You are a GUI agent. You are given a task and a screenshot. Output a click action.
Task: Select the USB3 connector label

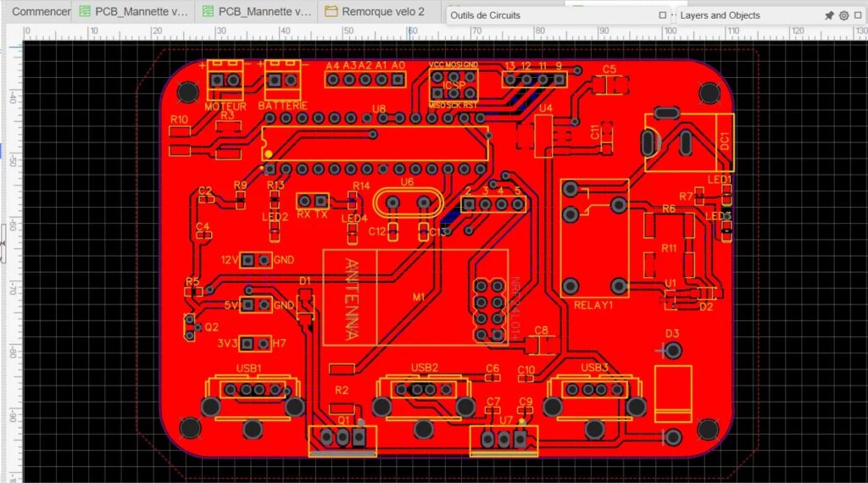pos(594,368)
